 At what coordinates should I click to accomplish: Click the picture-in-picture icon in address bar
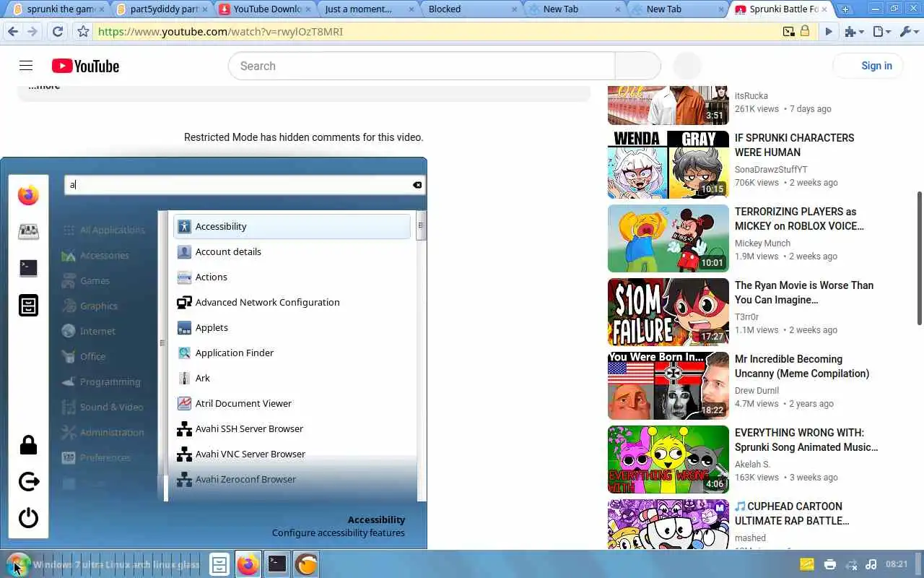click(789, 32)
